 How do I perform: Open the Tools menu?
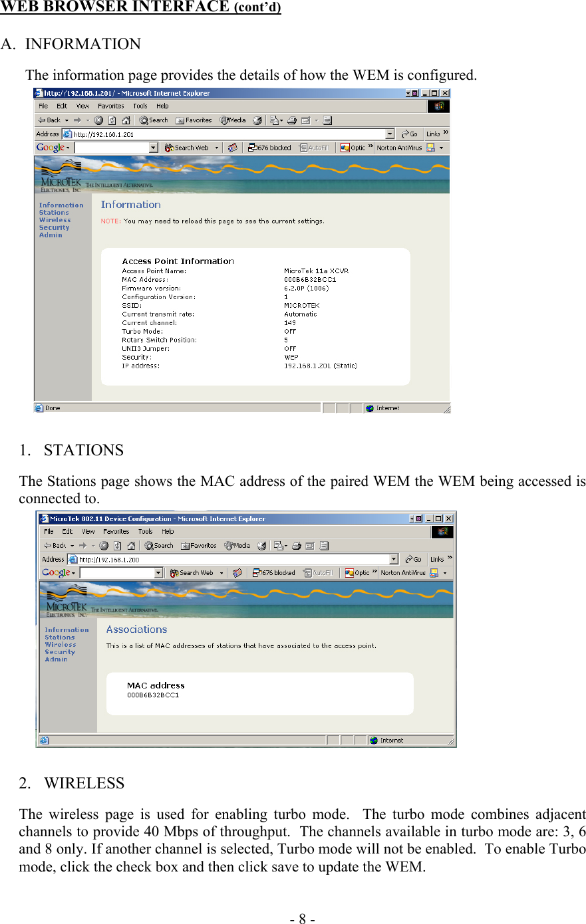(140, 106)
